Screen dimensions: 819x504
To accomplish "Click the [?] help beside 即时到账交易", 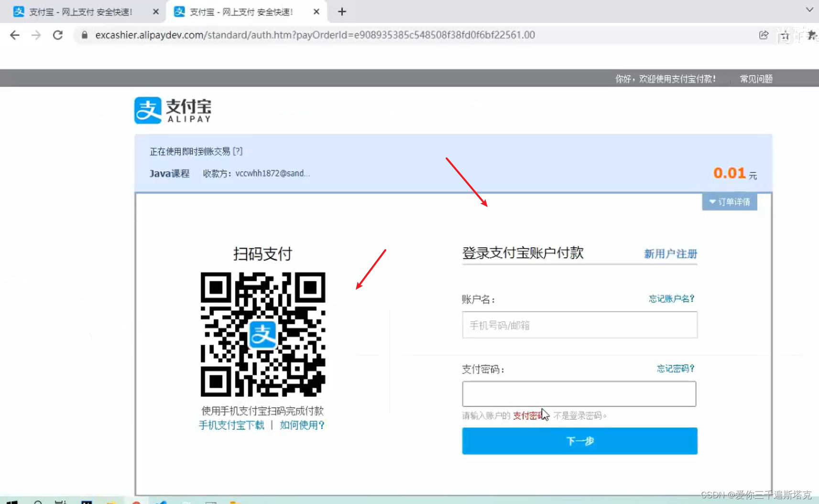I will pyautogui.click(x=238, y=151).
